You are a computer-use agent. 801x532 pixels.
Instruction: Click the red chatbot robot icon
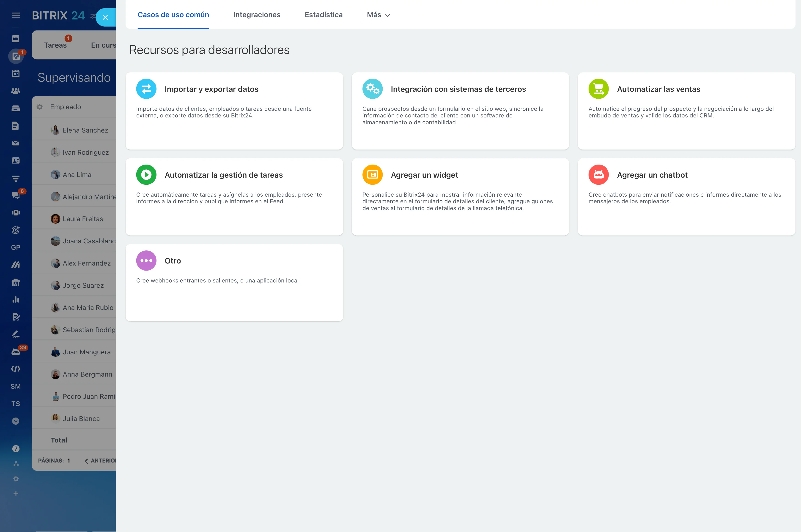598,175
